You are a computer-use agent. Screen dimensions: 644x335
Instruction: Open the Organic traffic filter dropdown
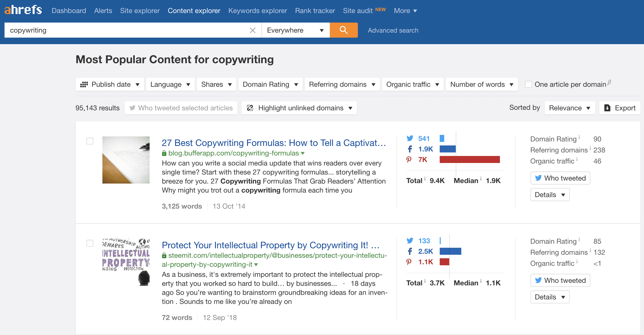[413, 84]
